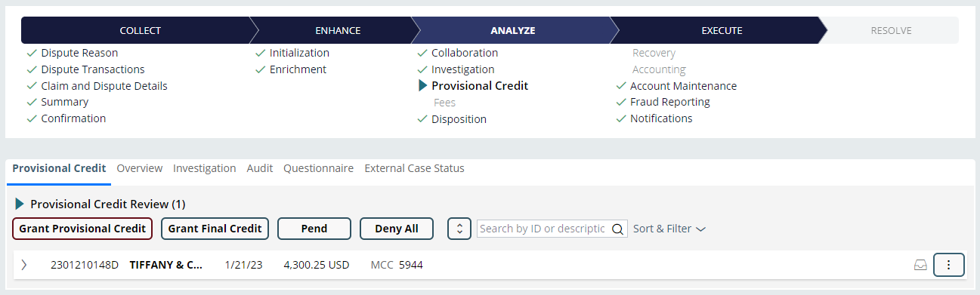The image size is (980, 295).
Task: Open the External Case Status tab
Action: tap(415, 168)
